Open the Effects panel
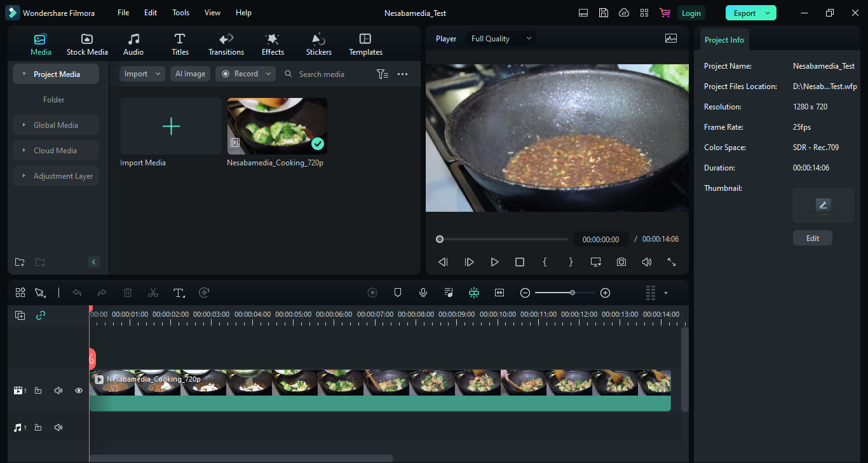 click(x=273, y=45)
